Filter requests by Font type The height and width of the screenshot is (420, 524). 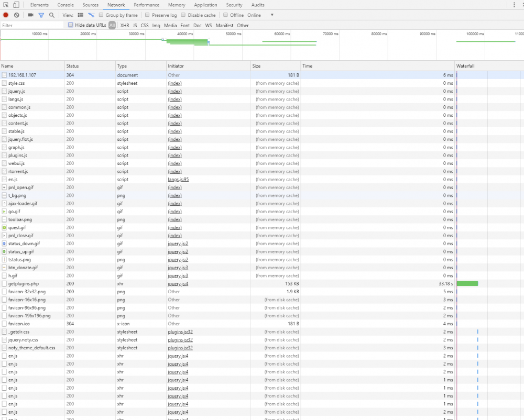[185, 25]
